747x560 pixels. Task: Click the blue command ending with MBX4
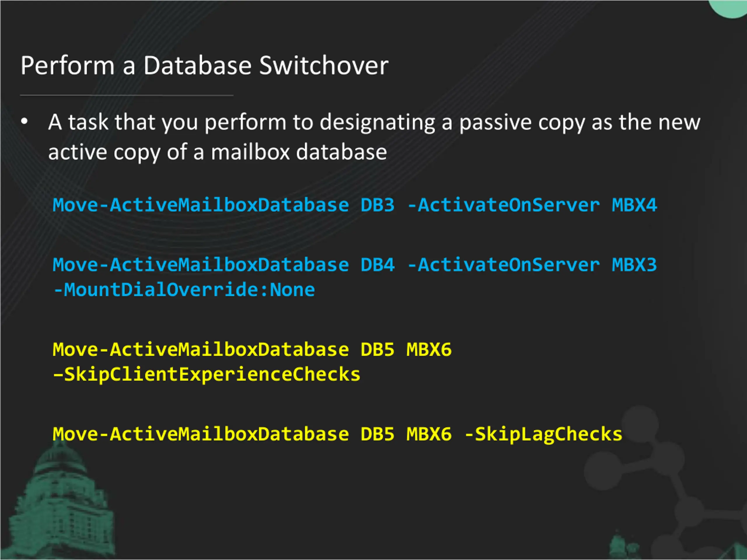pyautogui.click(x=355, y=205)
